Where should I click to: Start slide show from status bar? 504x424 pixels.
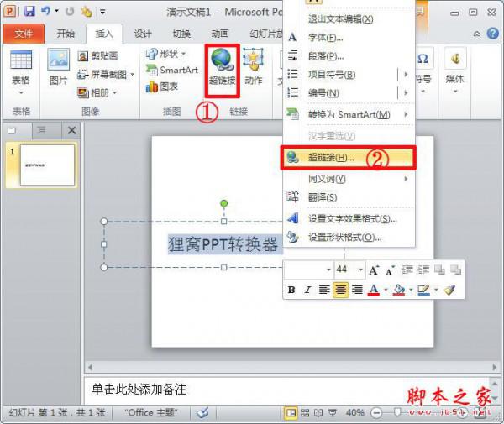click(x=332, y=412)
